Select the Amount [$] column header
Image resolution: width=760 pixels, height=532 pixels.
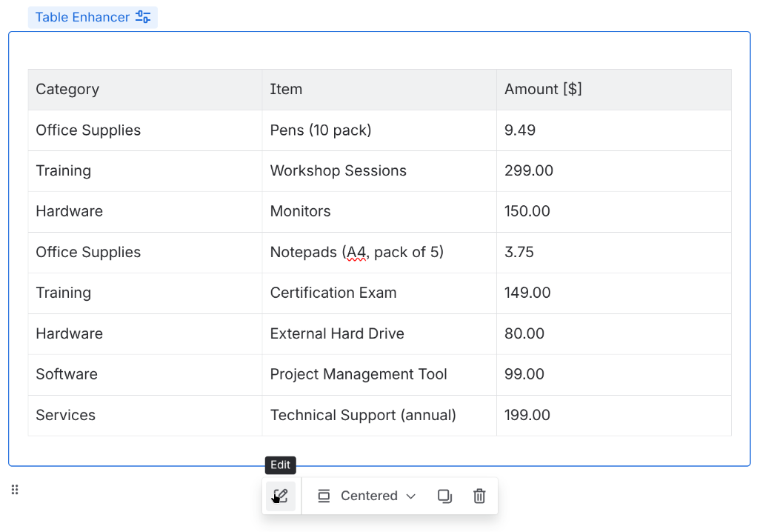click(543, 90)
